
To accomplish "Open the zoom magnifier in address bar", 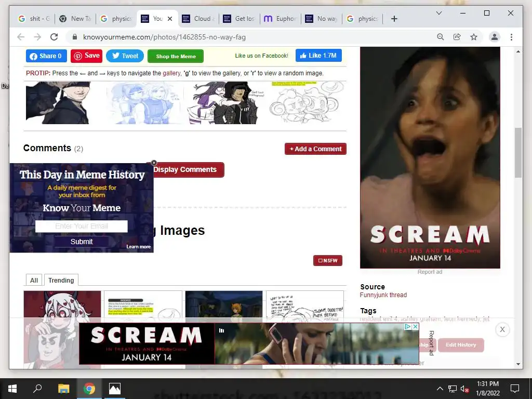I will [x=441, y=37].
